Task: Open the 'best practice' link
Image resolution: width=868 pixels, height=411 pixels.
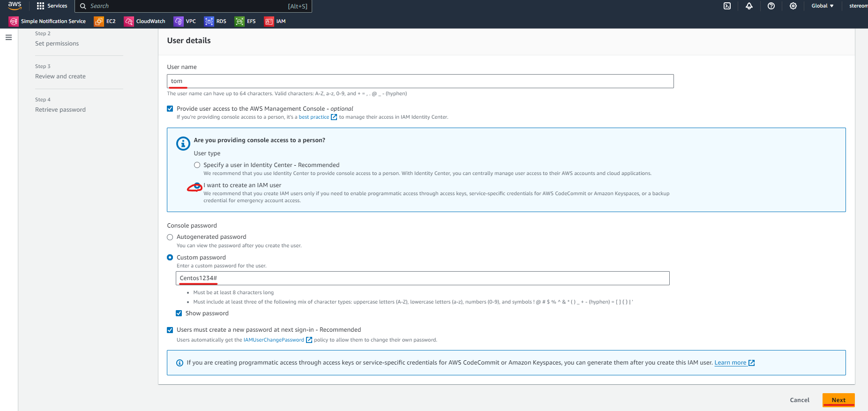Action: [314, 117]
